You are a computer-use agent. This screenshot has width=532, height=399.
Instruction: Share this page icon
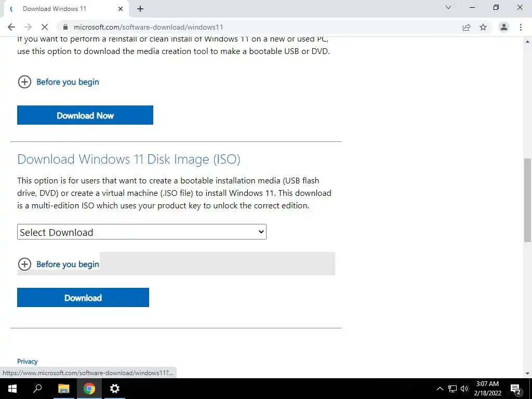[467, 27]
